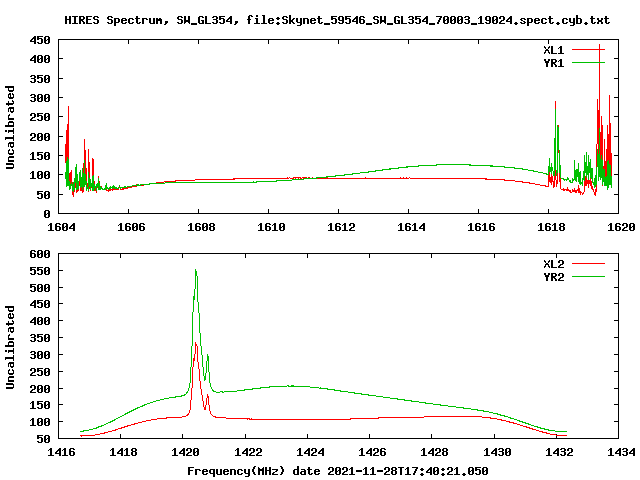Click the 1428 x-axis tick label
640x480 pixels.
(x=434, y=452)
